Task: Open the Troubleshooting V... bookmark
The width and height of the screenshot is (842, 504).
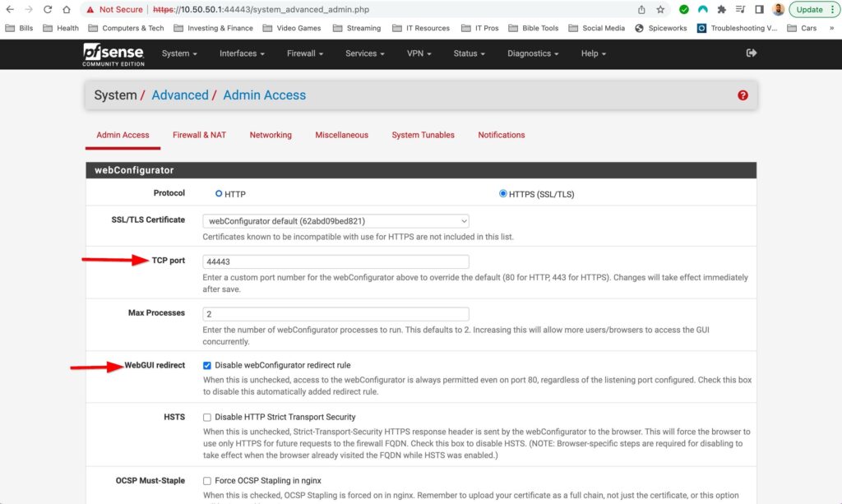Action: [x=737, y=28]
